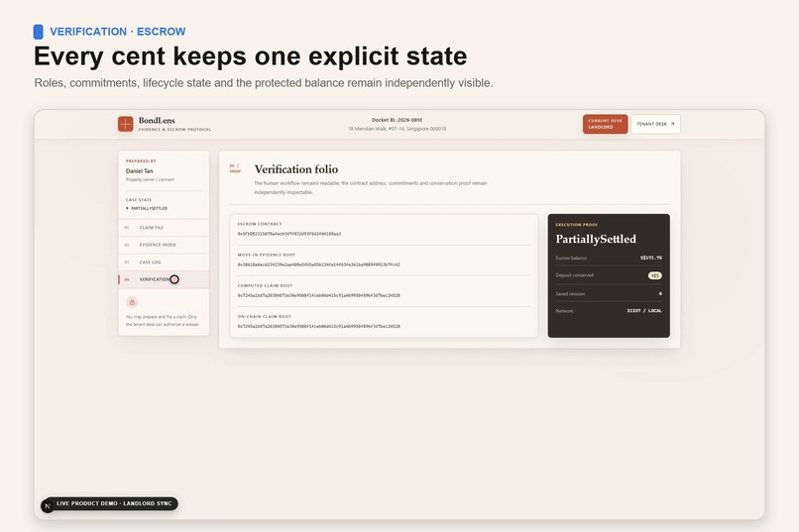The height and width of the screenshot is (532, 799).
Task: Open the Claim File section
Action: click(164, 228)
